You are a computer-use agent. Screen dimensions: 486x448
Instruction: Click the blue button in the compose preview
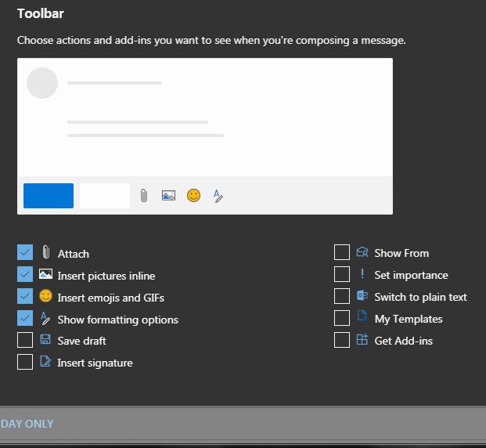point(49,196)
